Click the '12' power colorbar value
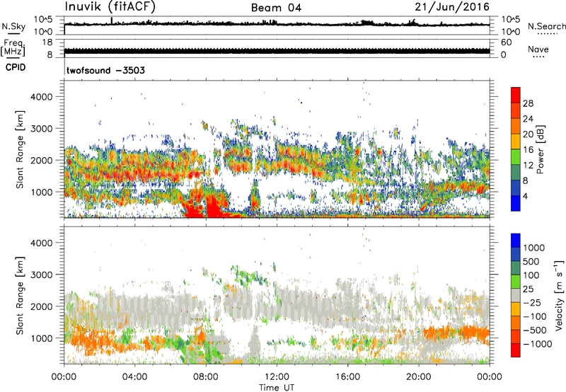This screenshot has width=566, height=392. pyautogui.click(x=528, y=166)
